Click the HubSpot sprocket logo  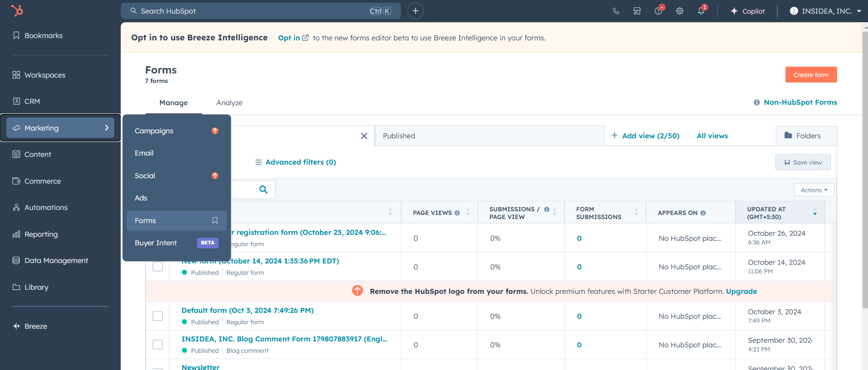point(17,10)
